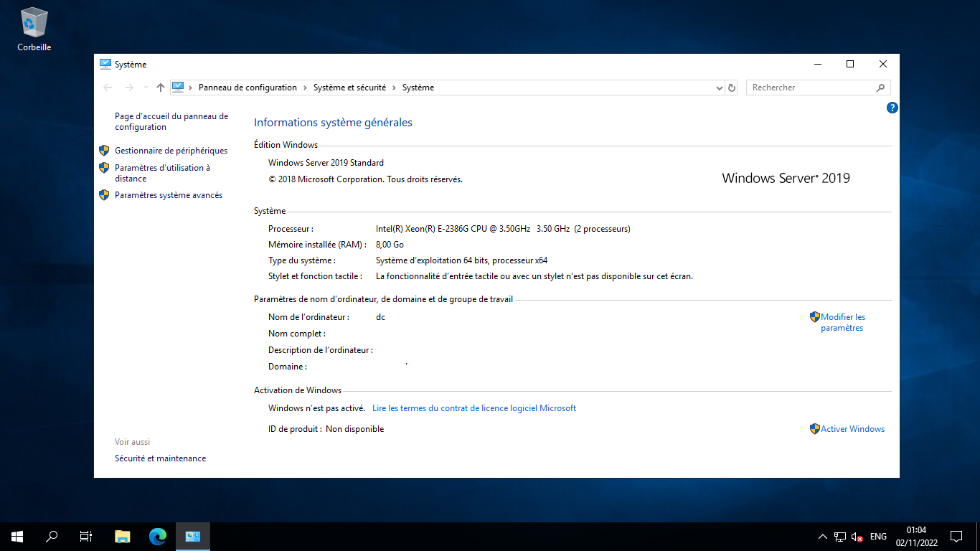Screen dimensions: 980x551
Task: Open clock showing 01:04 02/11/2022
Action: point(916,537)
